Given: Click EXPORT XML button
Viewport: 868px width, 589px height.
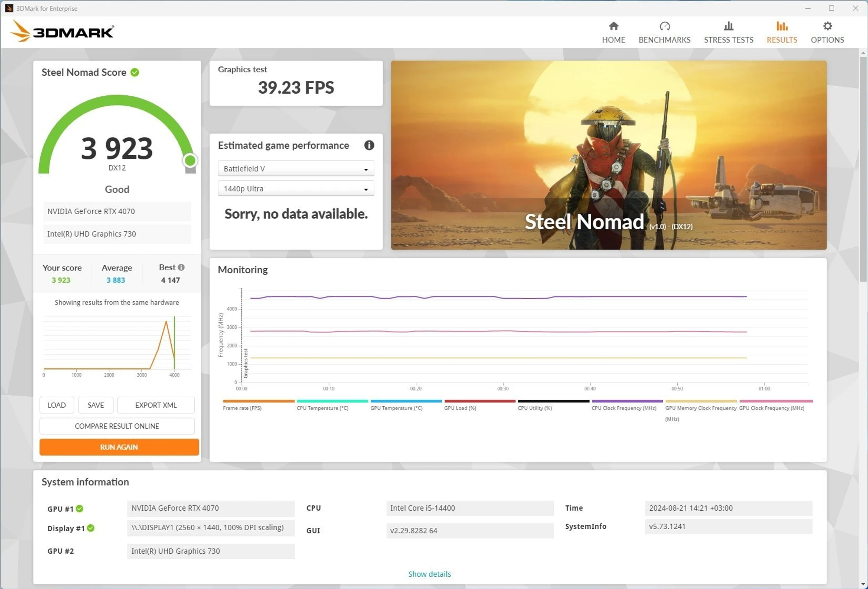Looking at the screenshot, I should point(156,405).
